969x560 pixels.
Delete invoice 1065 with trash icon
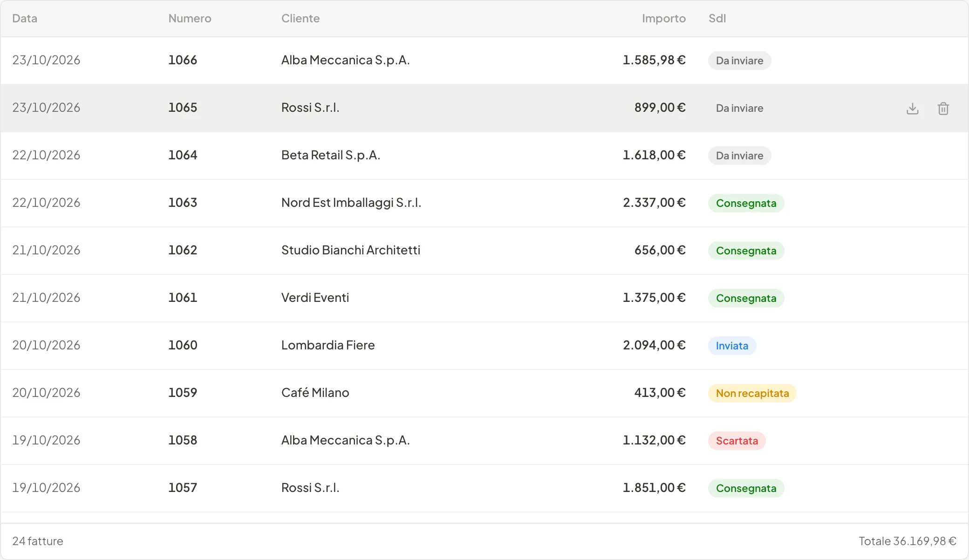click(x=943, y=109)
